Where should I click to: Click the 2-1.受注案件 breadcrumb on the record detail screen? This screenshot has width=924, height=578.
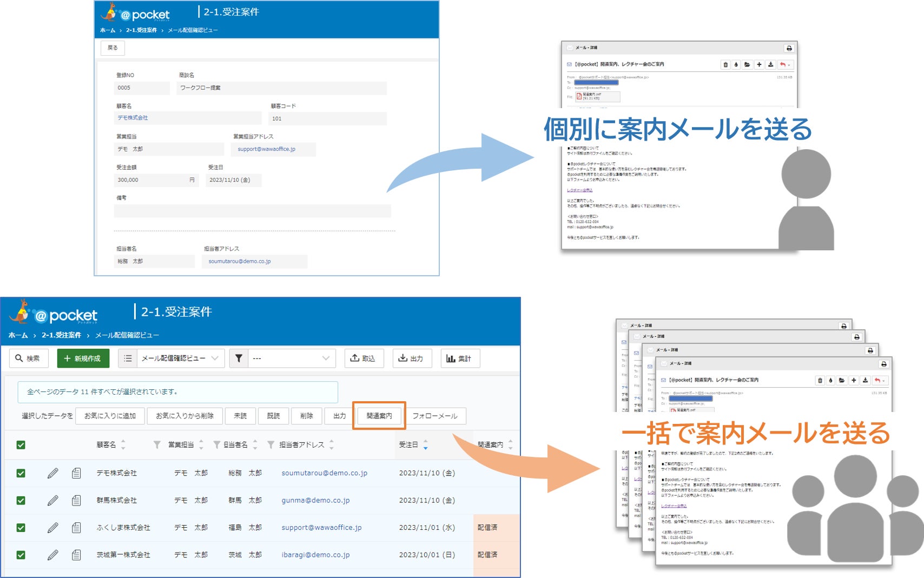pos(141,30)
